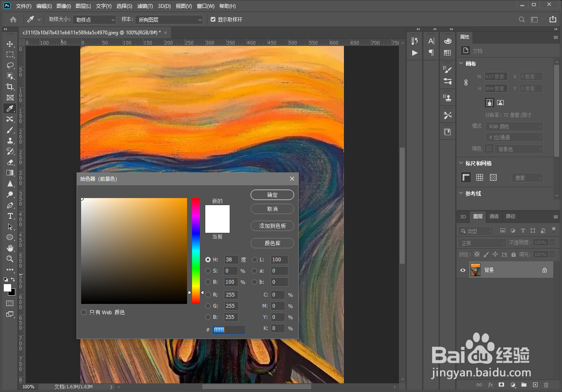
Task: Open the 样本 所有图层 dropdown
Action: pos(170,19)
